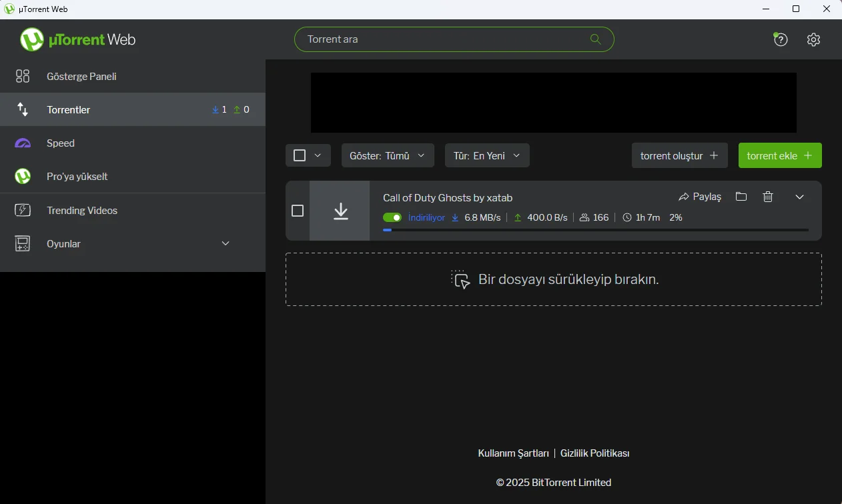Expand the Oyunlar sidebar chevron
842x504 pixels.
coord(226,244)
